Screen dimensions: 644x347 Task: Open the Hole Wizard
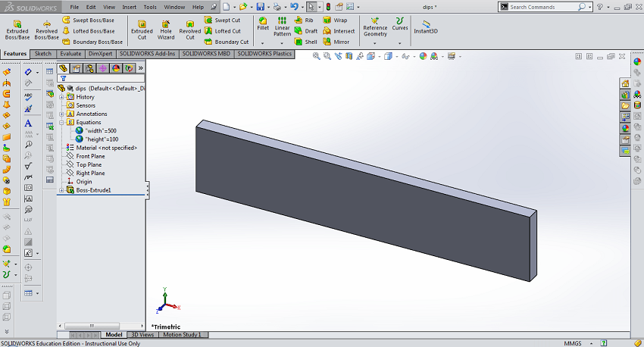pyautogui.click(x=166, y=30)
